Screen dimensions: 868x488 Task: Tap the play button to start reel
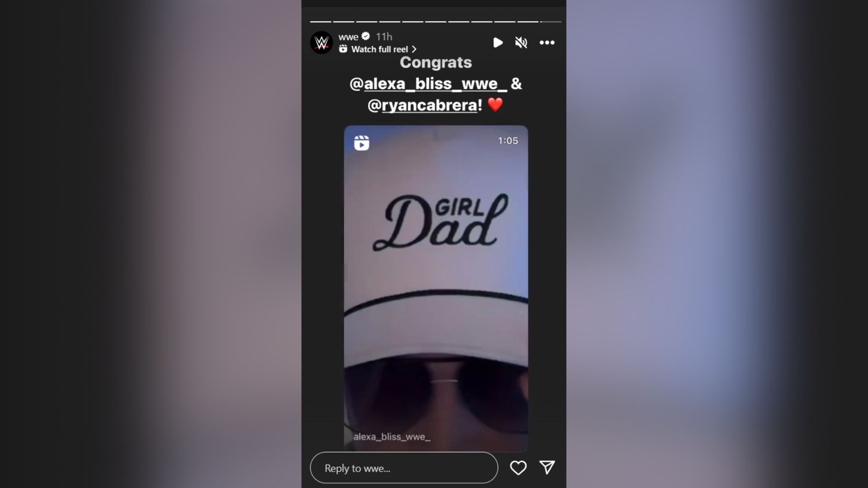(497, 42)
